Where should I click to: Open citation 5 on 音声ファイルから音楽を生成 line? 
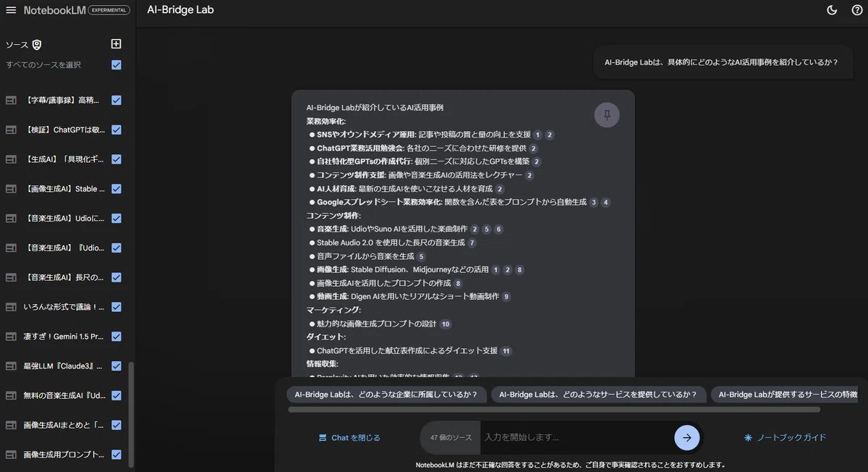point(422,256)
